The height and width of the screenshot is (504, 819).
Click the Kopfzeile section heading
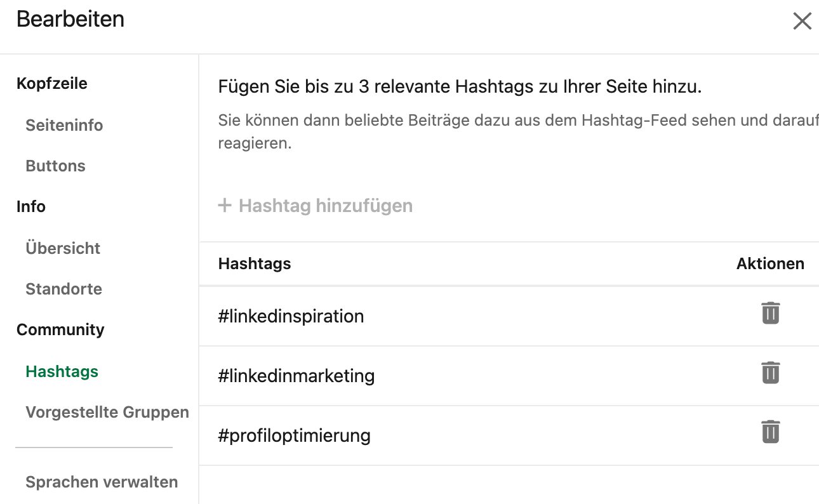pyautogui.click(x=52, y=83)
